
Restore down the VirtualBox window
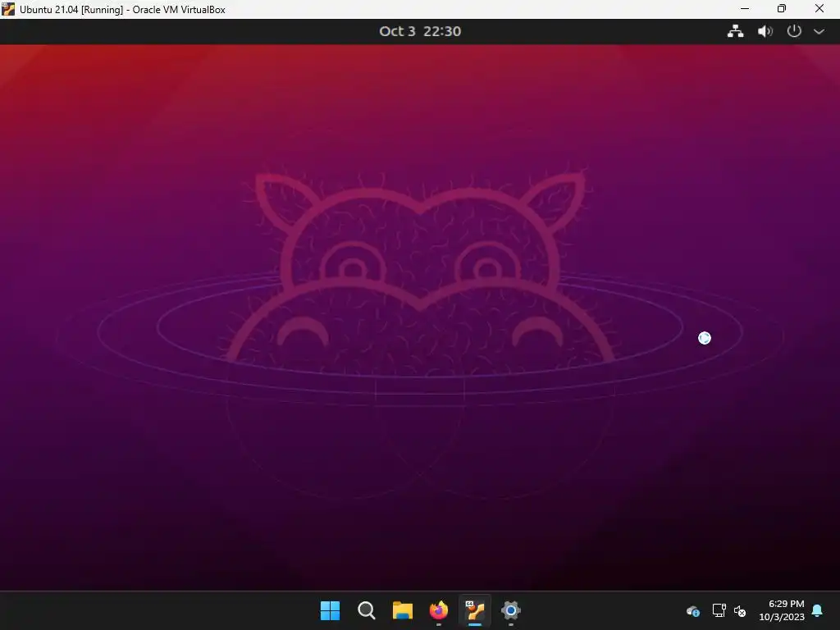tap(782, 8)
